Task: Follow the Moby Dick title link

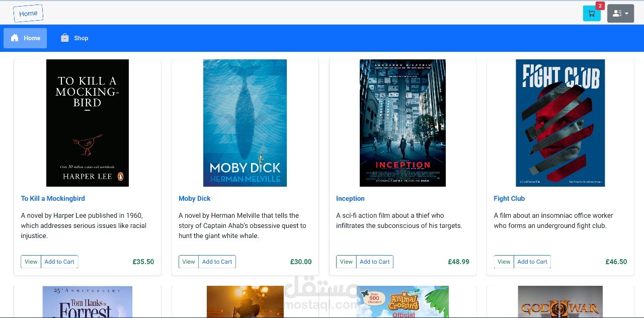Action: pyautogui.click(x=195, y=198)
